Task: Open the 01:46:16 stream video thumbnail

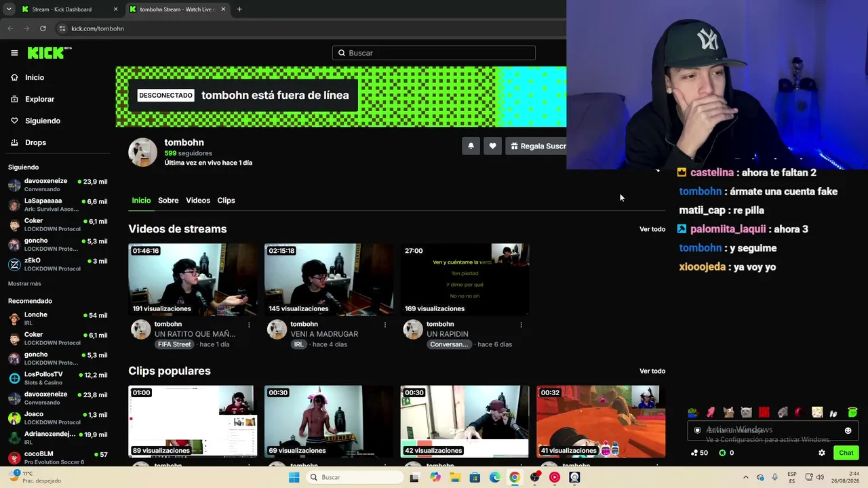Action: point(193,279)
